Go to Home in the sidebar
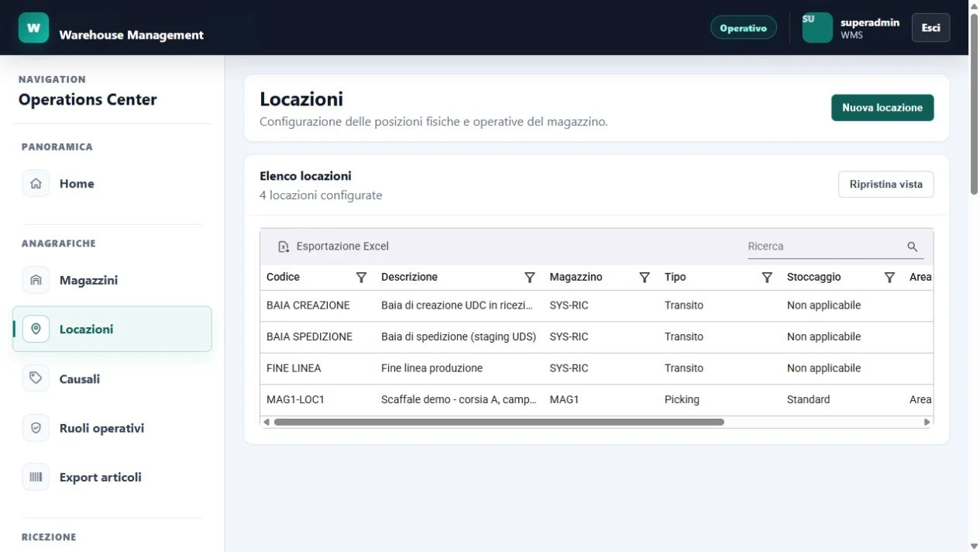 112,184
